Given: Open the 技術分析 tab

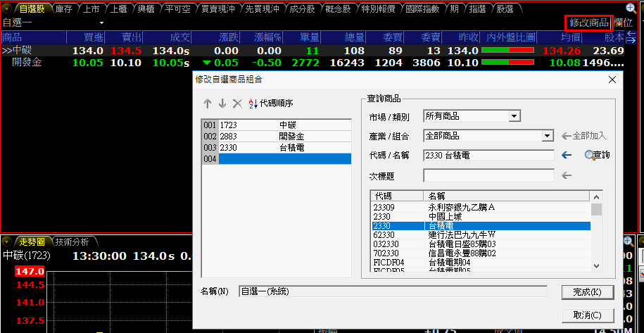Looking at the screenshot, I should pos(72,241).
